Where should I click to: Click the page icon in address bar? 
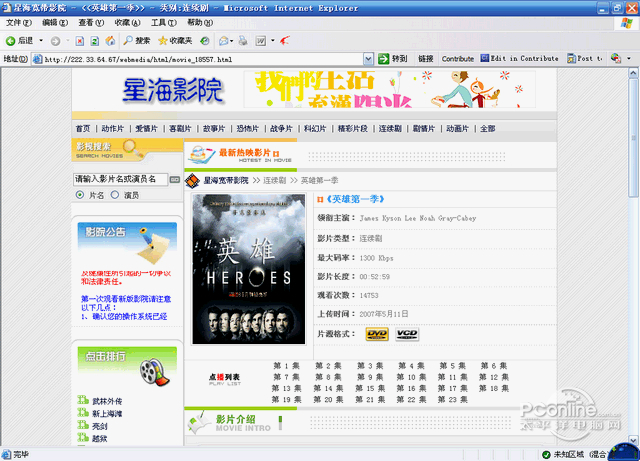pos(38,59)
